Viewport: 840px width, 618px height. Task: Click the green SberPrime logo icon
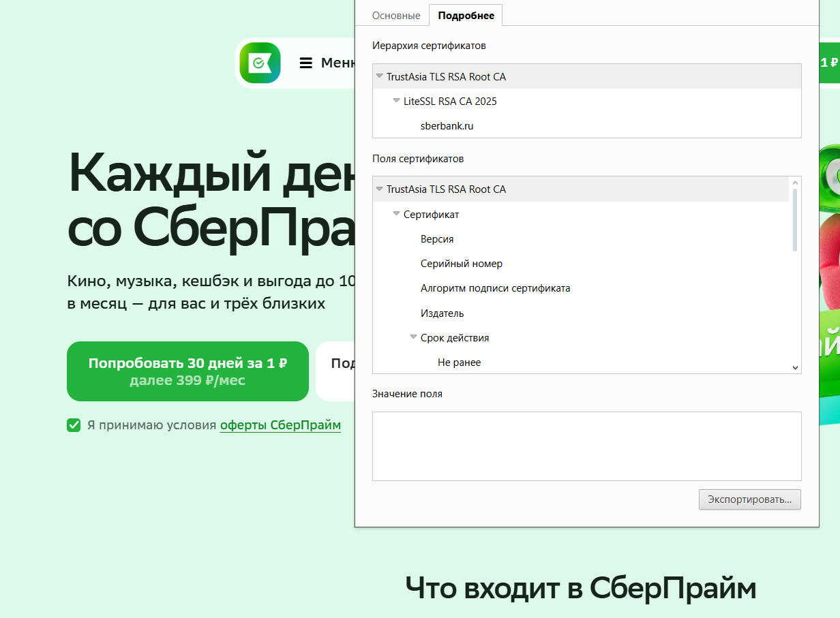(x=260, y=63)
